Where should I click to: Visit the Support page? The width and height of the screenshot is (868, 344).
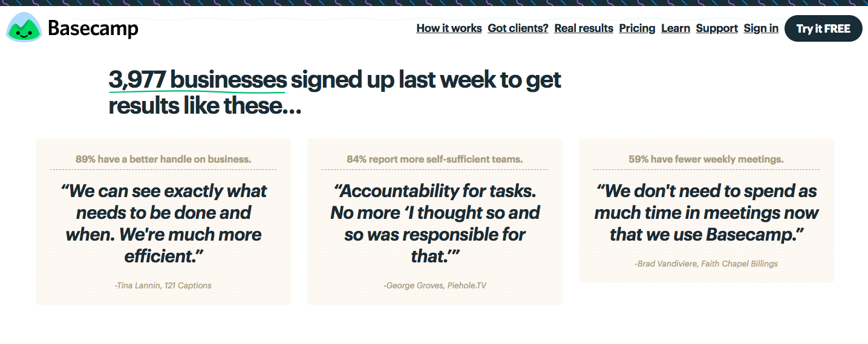pyautogui.click(x=717, y=28)
